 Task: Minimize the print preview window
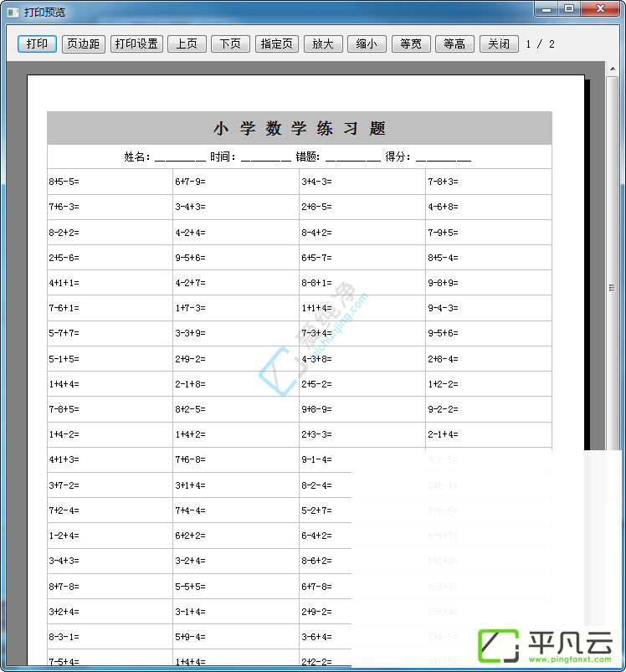[x=546, y=8]
